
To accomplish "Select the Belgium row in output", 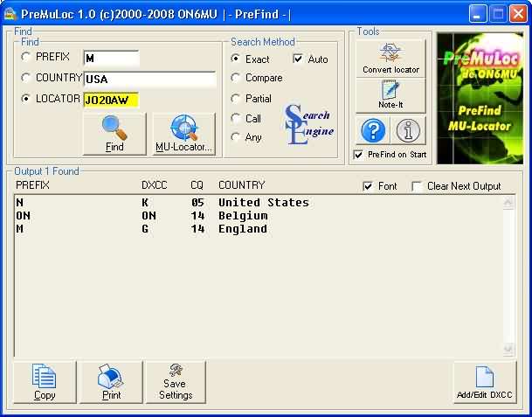I will [x=162, y=216].
